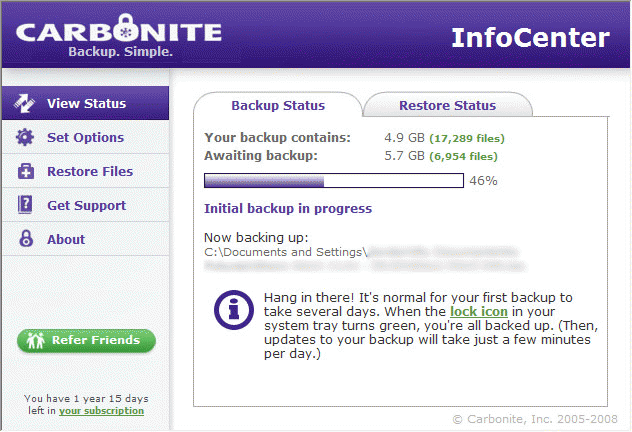Click the backup progress bar
The height and width of the screenshot is (432, 632).
[x=334, y=181]
